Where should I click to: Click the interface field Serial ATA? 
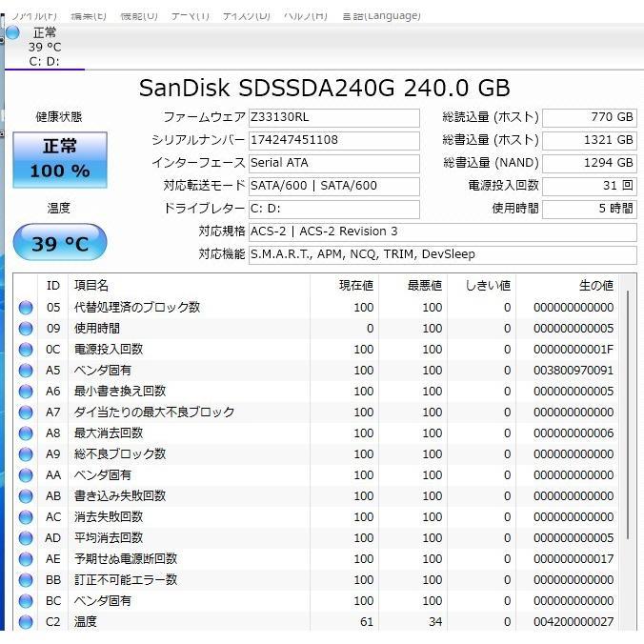pos(334,163)
